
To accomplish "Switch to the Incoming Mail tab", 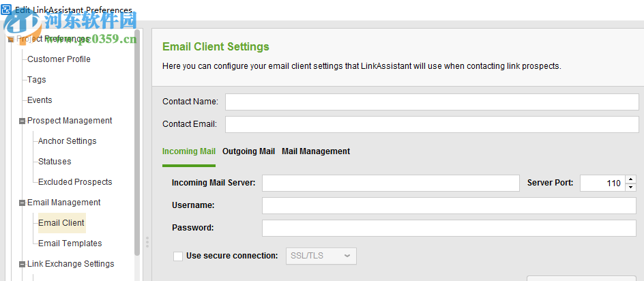I will click(189, 151).
